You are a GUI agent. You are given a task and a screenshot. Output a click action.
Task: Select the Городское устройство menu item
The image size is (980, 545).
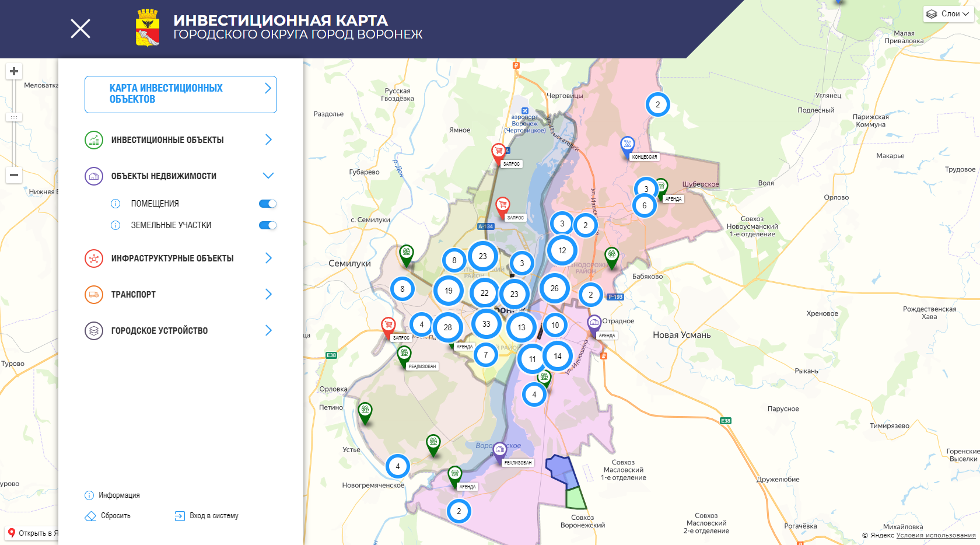pyautogui.click(x=160, y=331)
